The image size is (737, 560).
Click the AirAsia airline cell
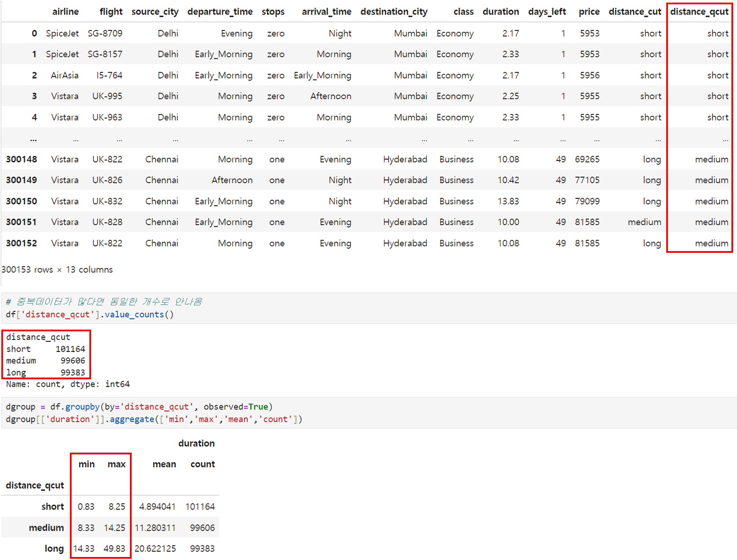tap(65, 75)
